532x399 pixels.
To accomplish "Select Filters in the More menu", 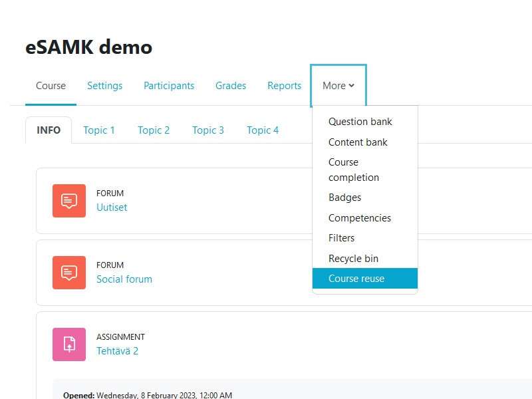I will pyautogui.click(x=364, y=238).
